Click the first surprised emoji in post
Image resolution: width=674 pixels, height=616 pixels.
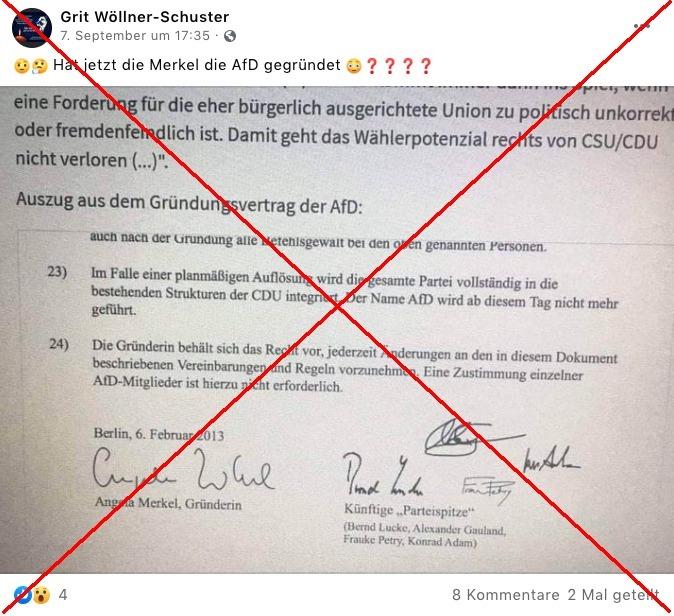21,66
